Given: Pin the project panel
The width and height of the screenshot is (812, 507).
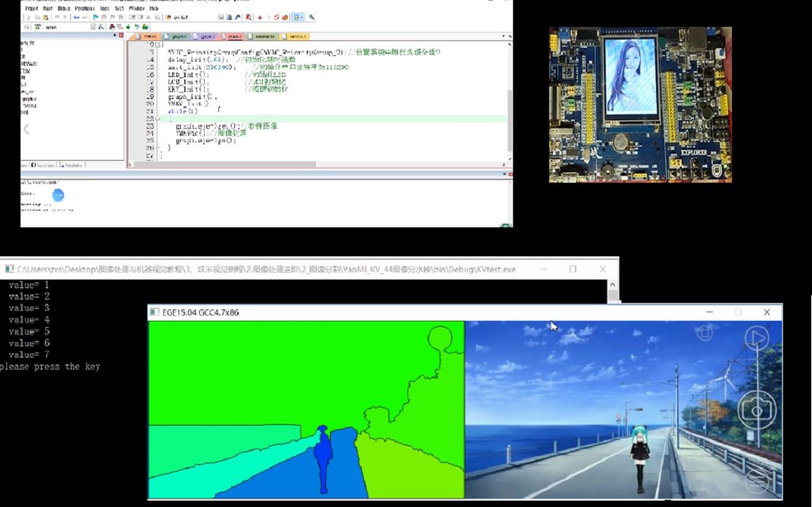Looking at the screenshot, I should point(115,35).
